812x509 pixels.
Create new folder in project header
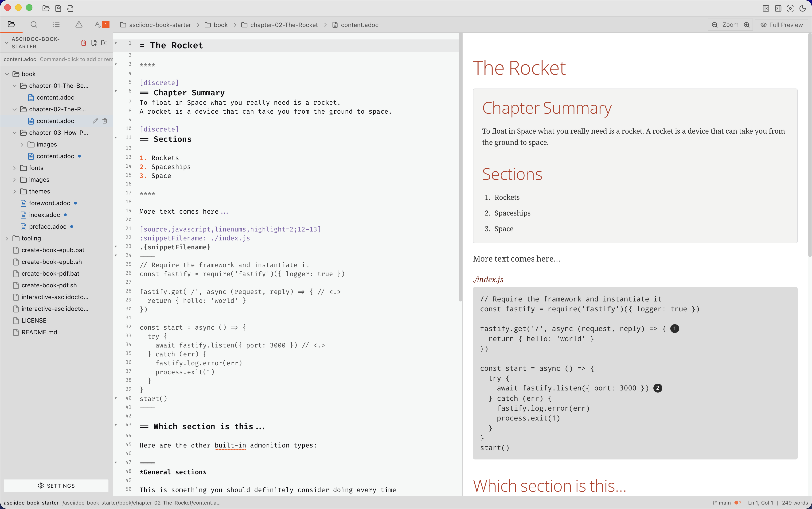(x=104, y=43)
